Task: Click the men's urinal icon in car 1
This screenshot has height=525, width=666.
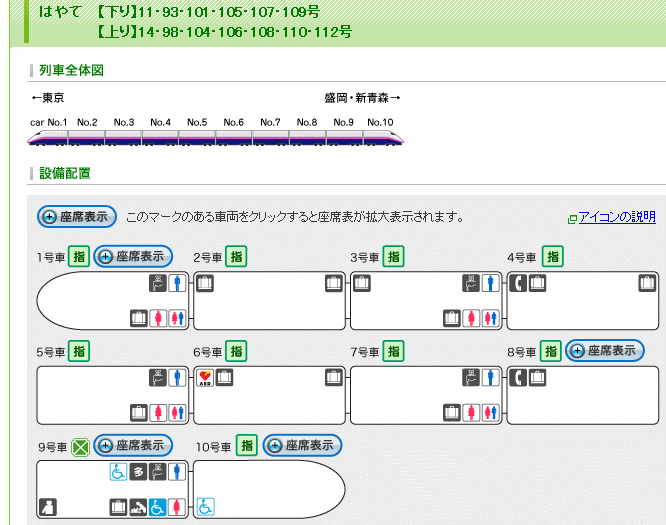Action: 177,283
